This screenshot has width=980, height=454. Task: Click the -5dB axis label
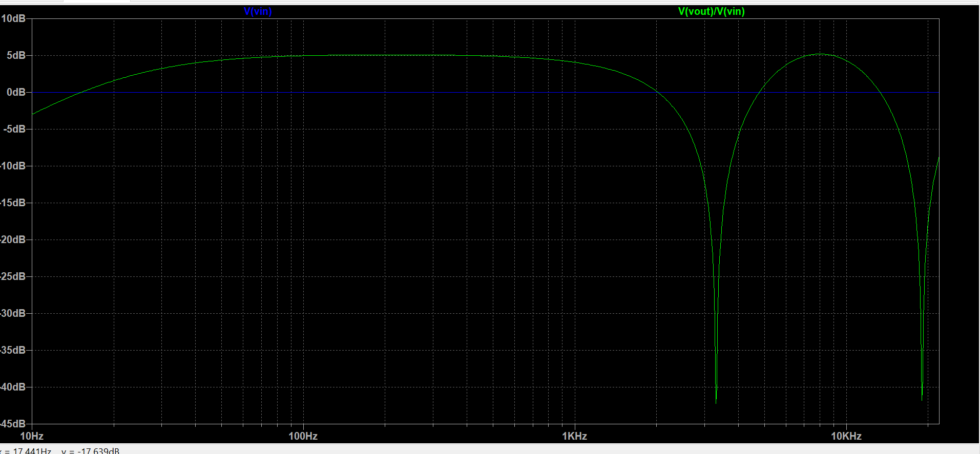[14, 129]
